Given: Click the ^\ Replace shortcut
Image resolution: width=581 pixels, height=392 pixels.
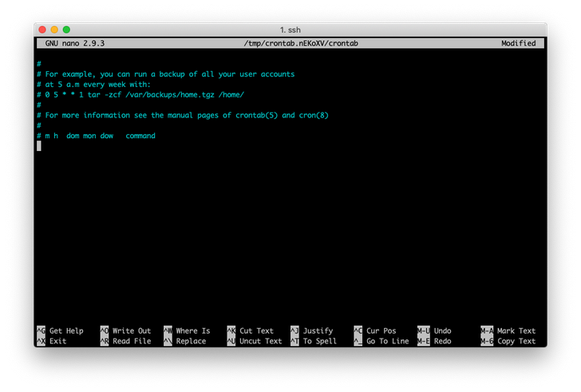Looking at the screenshot, I should pyautogui.click(x=185, y=341).
